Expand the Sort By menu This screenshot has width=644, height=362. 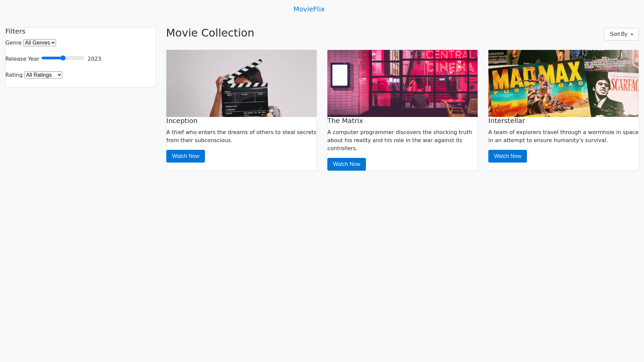tap(621, 34)
